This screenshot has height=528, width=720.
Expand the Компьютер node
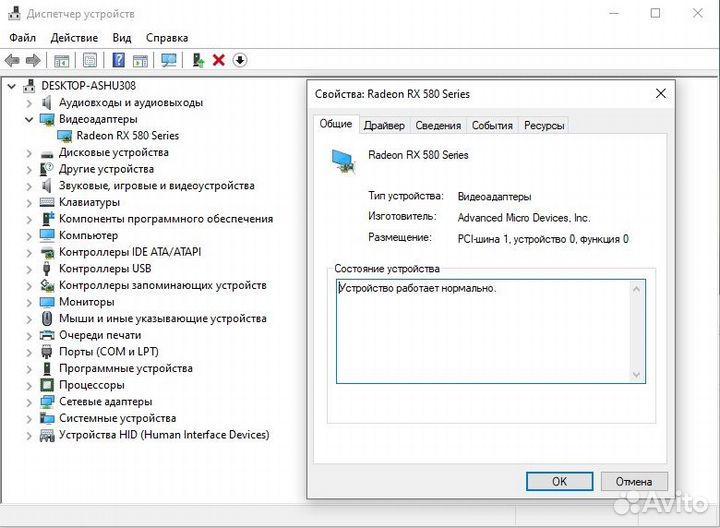29,236
